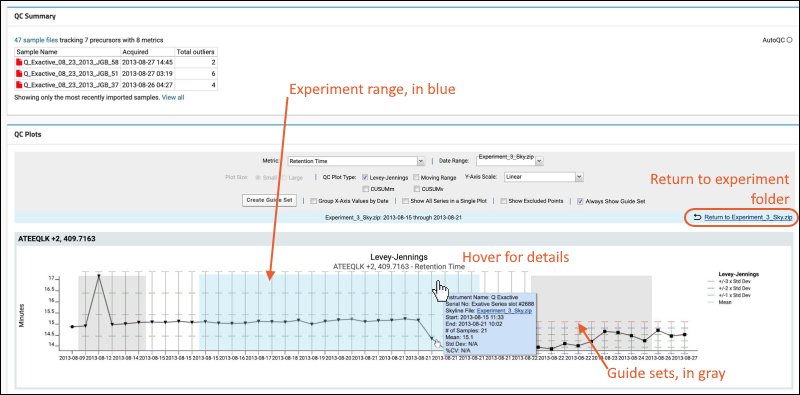Click the AutoQC status circle icon

click(789, 40)
